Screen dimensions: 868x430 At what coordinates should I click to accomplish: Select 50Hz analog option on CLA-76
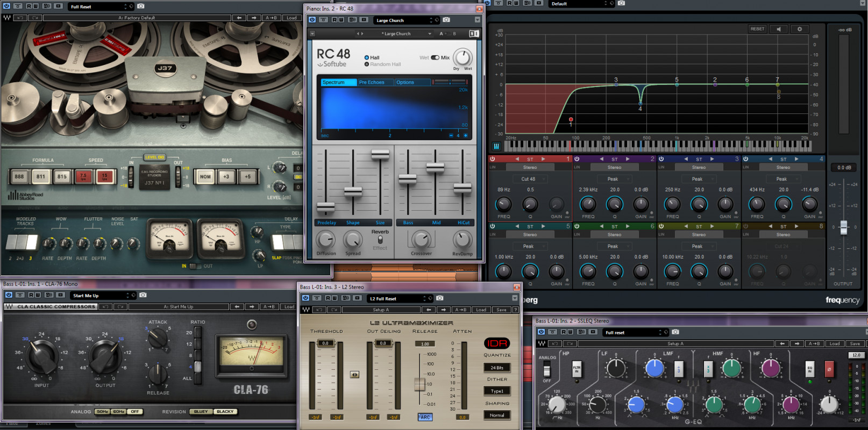click(102, 412)
